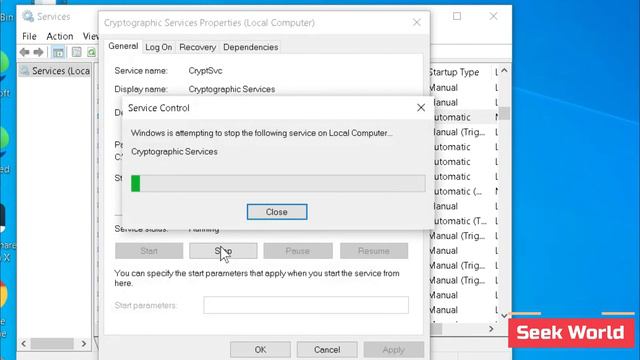Open the View menu in Services window
This screenshot has height=360, width=640.
pos(90,36)
